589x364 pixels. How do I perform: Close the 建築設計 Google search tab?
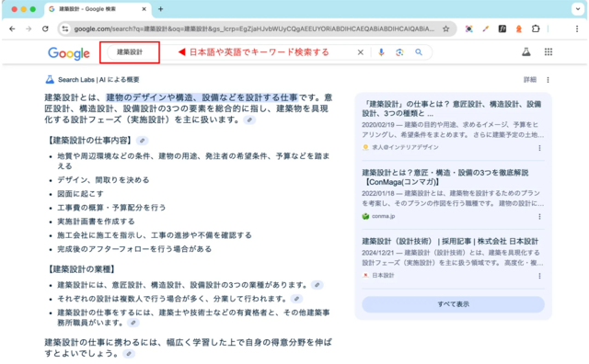coord(144,9)
